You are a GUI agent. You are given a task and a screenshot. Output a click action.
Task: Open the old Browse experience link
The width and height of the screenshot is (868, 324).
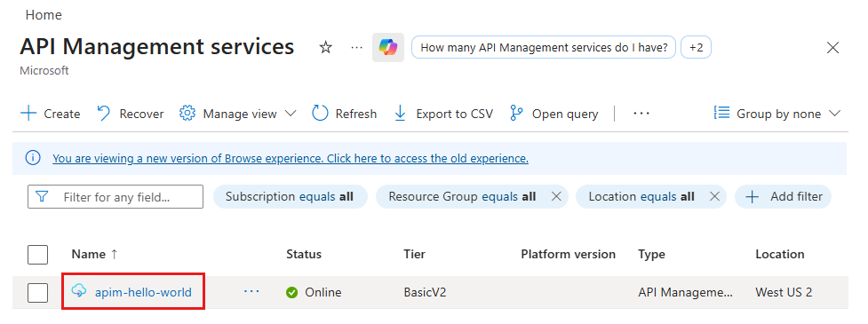pyautogui.click(x=290, y=159)
